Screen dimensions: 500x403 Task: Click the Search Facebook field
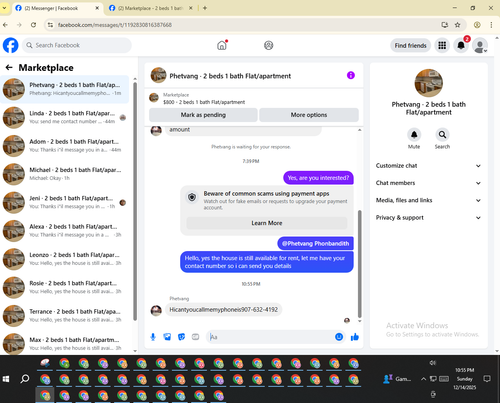(x=77, y=45)
